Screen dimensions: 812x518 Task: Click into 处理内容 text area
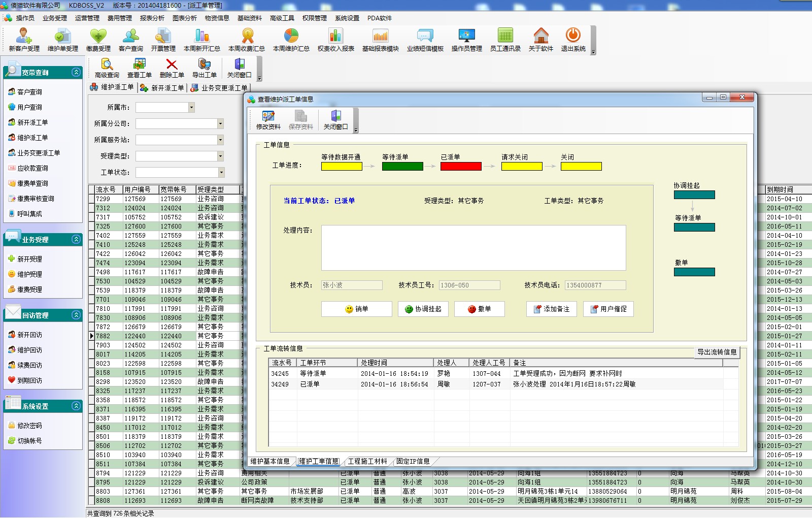click(473, 248)
